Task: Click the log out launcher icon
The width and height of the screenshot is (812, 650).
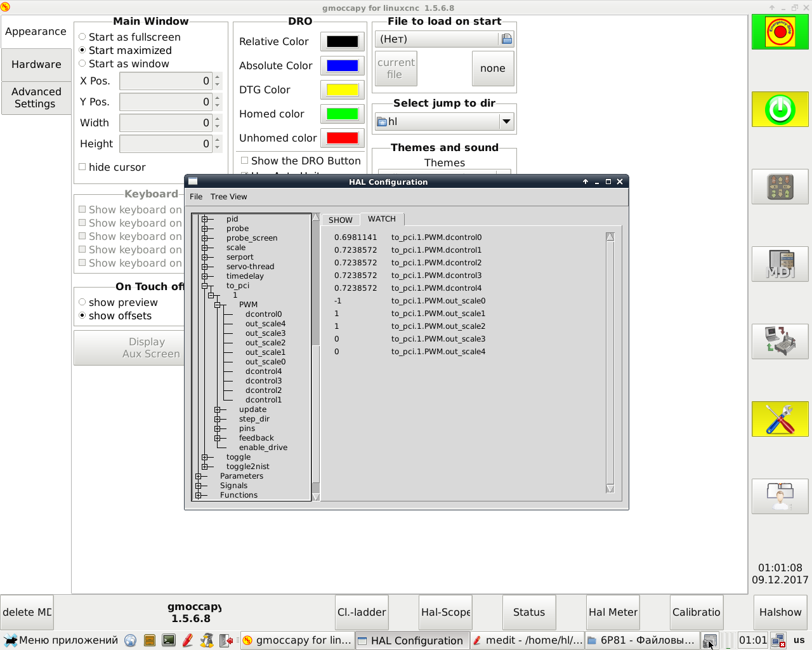Action: pyautogui.click(x=226, y=640)
